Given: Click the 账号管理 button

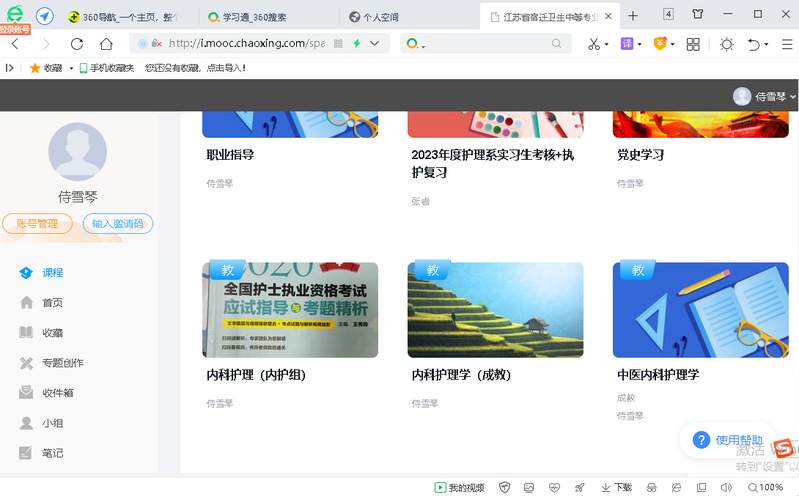Looking at the screenshot, I should coord(38,224).
